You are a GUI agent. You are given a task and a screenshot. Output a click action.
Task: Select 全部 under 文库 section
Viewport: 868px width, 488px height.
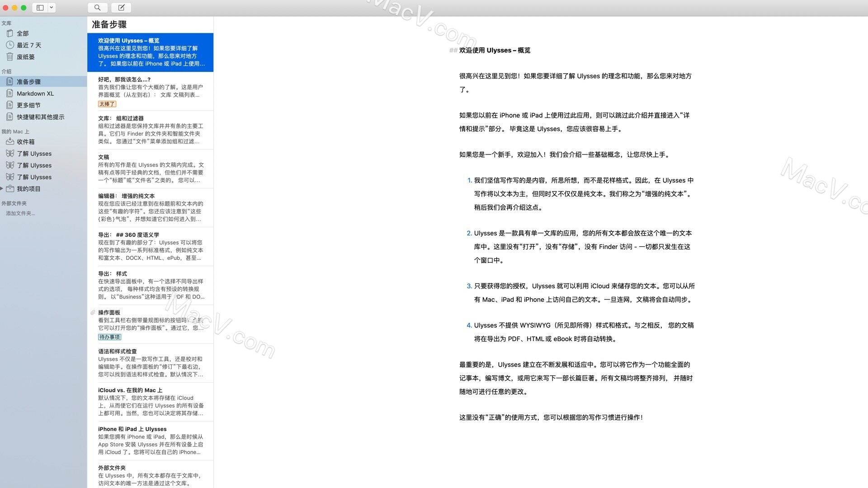click(22, 33)
